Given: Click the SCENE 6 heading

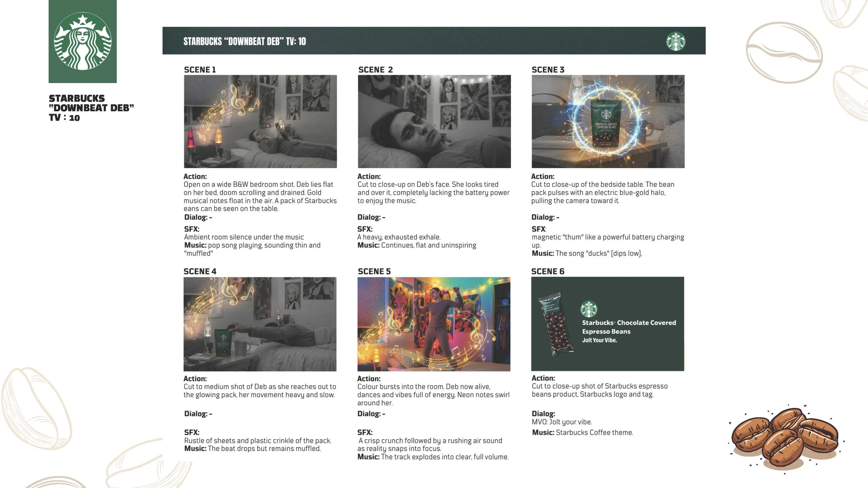Looking at the screenshot, I should (x=548, y=271).
